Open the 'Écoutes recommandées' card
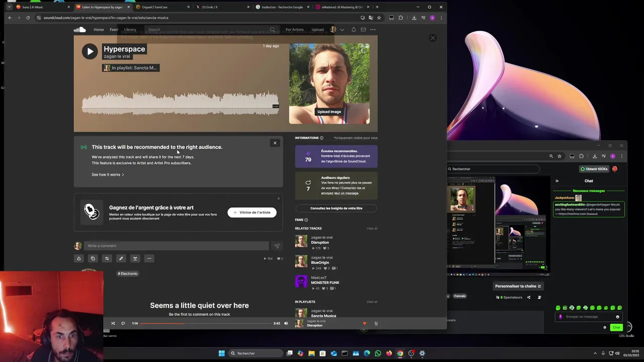 click(336, 156)
